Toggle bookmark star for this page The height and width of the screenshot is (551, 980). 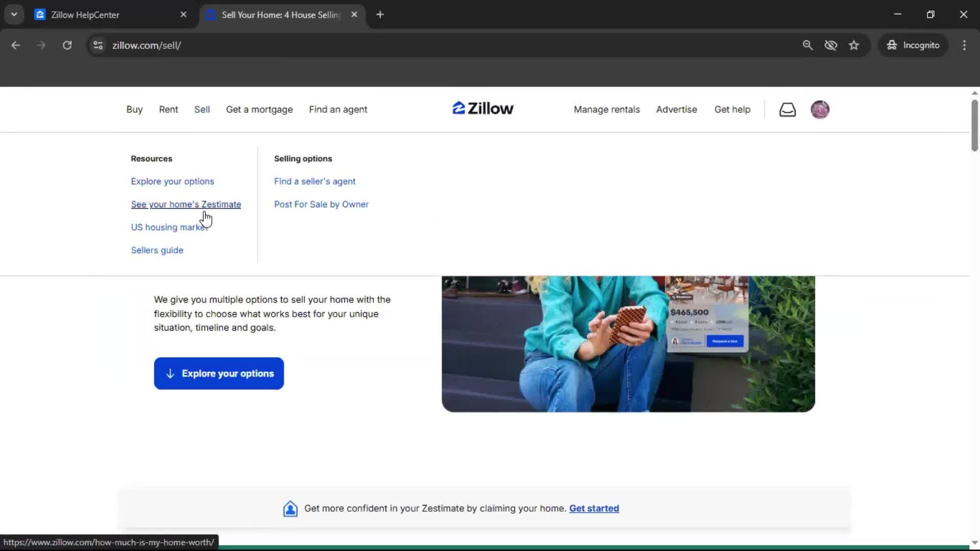(854, 45)
